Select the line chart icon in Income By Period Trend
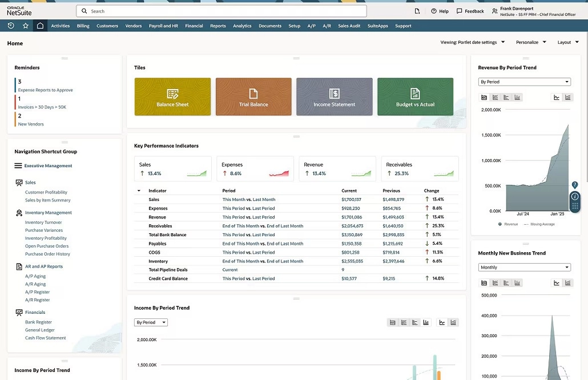Image resolution: width=588 pixels, height=380 pixels. (x=441, y=322)
